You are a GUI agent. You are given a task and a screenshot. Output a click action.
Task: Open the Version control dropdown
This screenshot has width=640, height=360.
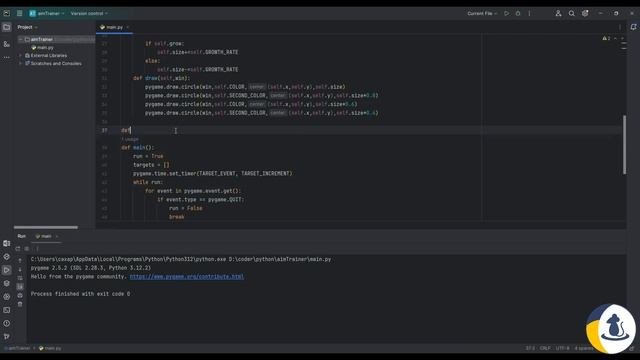point(89,13)
